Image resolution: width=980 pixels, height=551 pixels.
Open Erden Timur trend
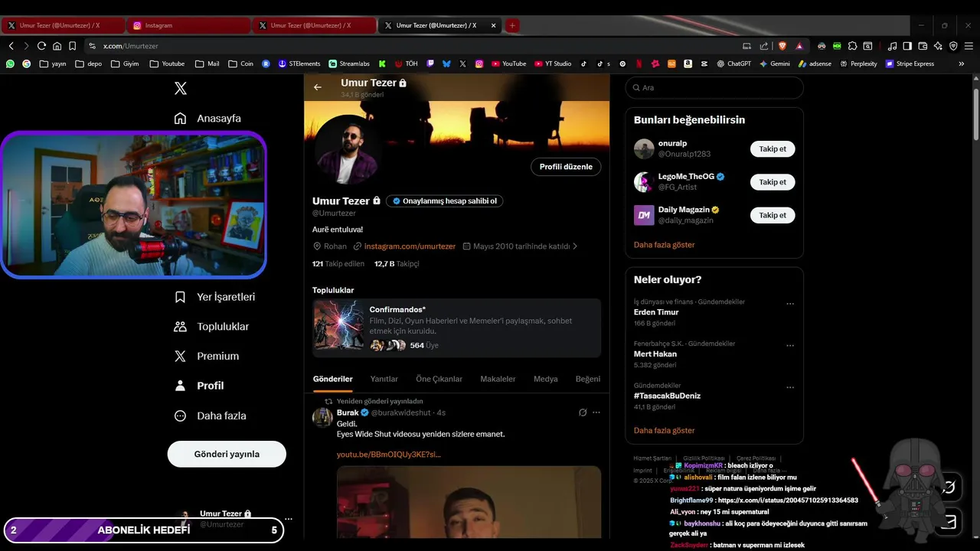656,312
